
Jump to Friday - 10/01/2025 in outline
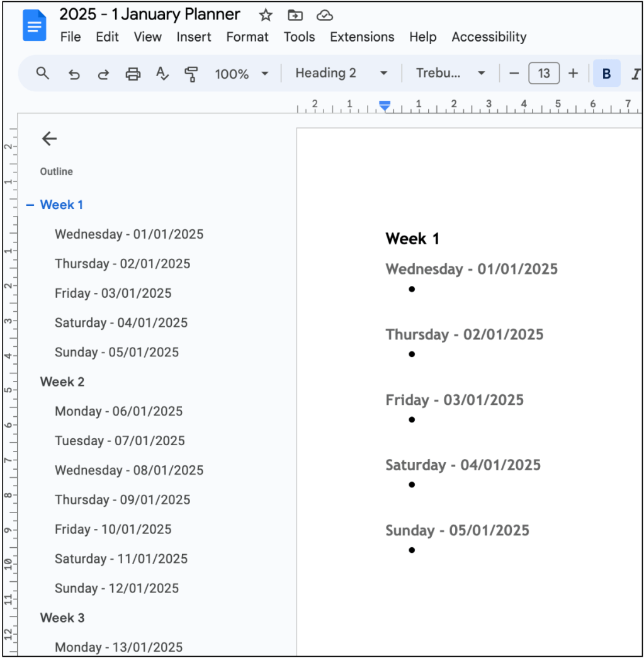pyautogui.click(x=113, y=530)
